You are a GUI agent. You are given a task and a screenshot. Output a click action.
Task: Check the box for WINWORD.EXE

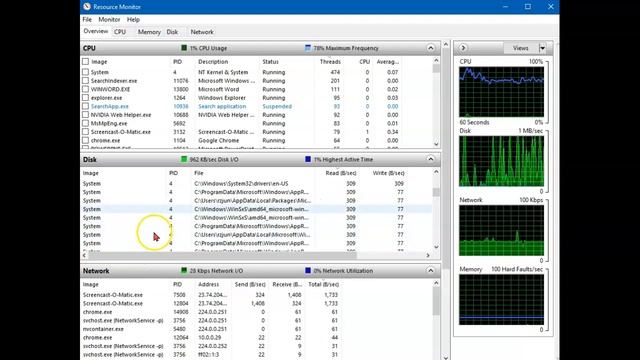(x=85, y=89)
